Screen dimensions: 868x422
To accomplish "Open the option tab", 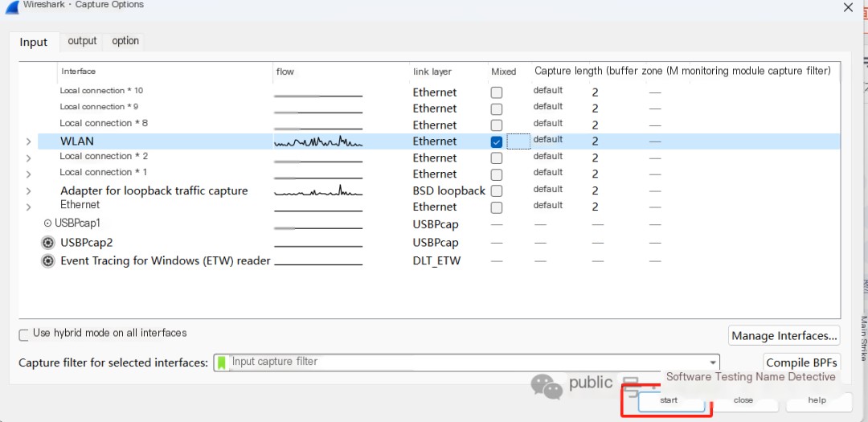I will tap(125, 41).
